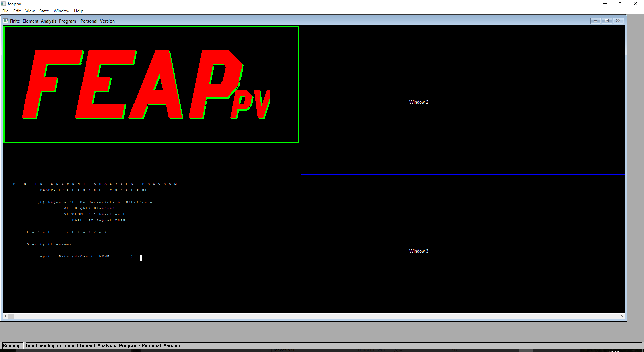The image size is (644, 352).
Task: Open the File menu
Action: click(x=5, y=11)
